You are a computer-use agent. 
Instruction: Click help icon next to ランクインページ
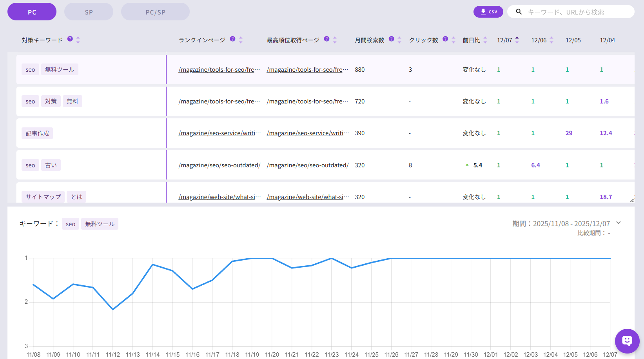pyautogui.click(x=232, y=39)
